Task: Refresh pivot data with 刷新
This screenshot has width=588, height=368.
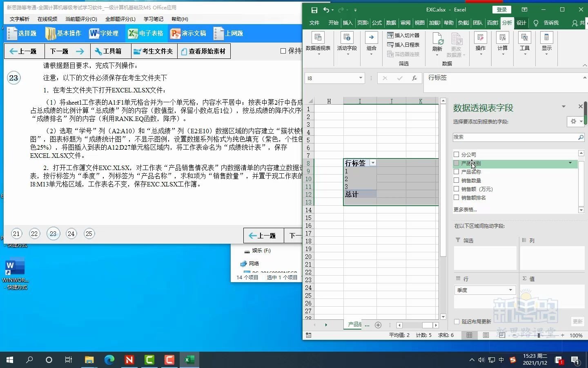Action: [x=437, y=43]
